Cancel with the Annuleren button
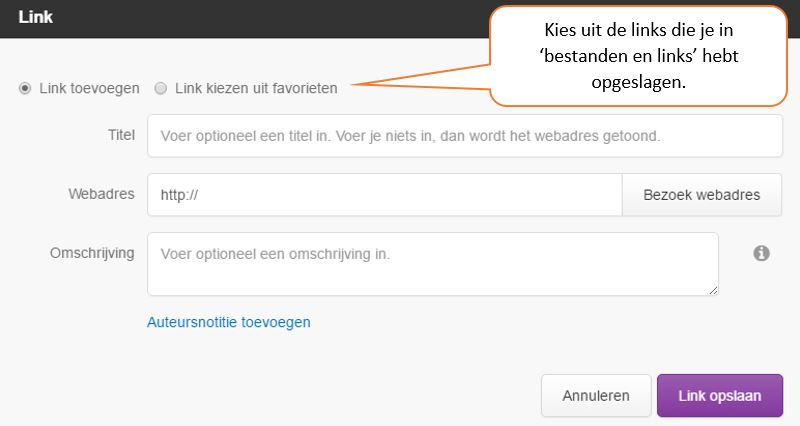 tap(596, 395)
